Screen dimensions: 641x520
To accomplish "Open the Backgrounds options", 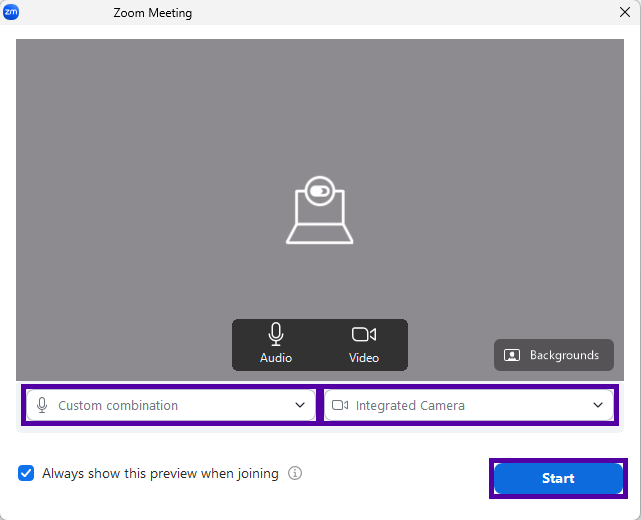I will (554, 355).
